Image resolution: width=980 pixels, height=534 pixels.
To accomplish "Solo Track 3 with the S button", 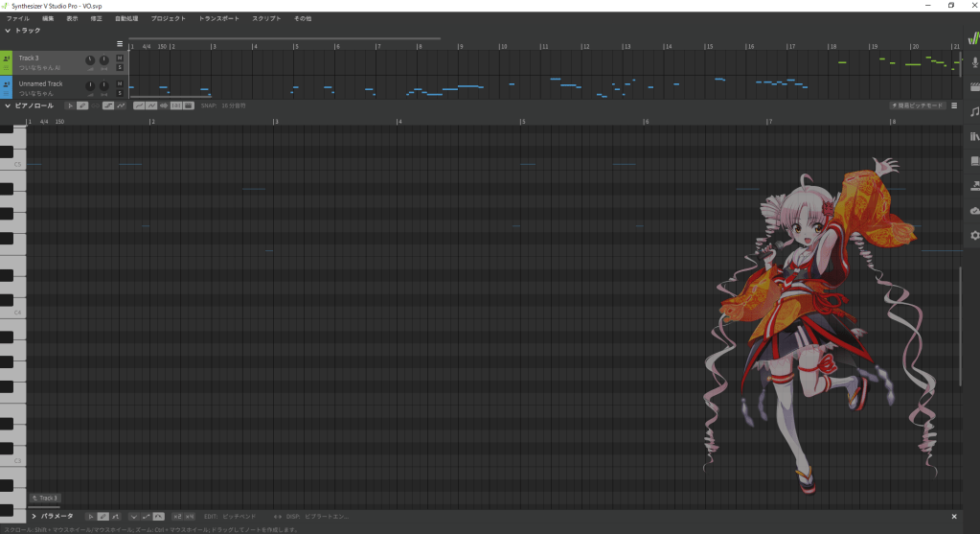I will tap(120, 67).
